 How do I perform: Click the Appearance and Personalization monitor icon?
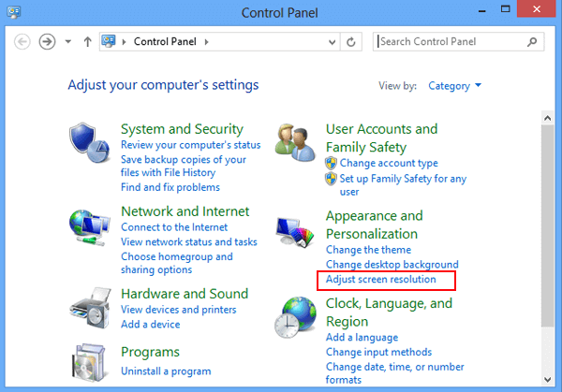[294, 230]
